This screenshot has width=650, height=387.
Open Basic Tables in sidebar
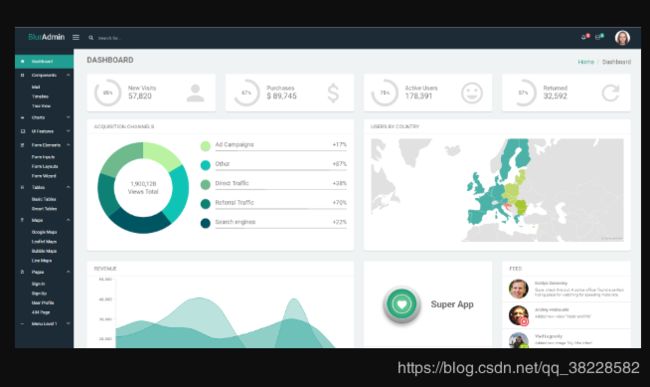click(x=44, y=199)
